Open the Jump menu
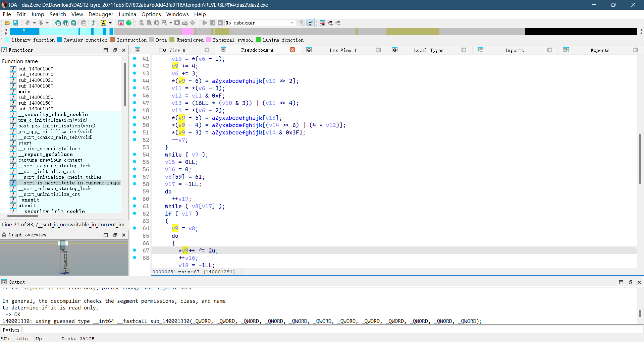Image resolution: width=644 pixels, height=342 pixels. 38,14
